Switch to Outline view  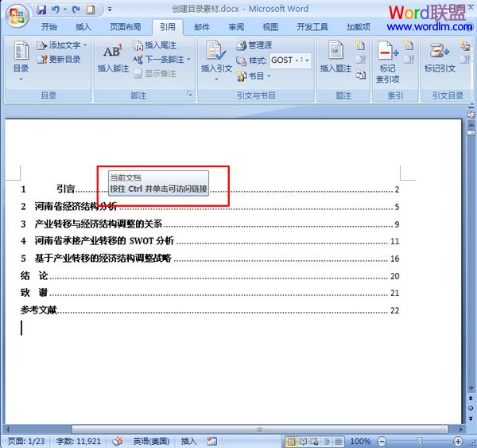point(327,442)
